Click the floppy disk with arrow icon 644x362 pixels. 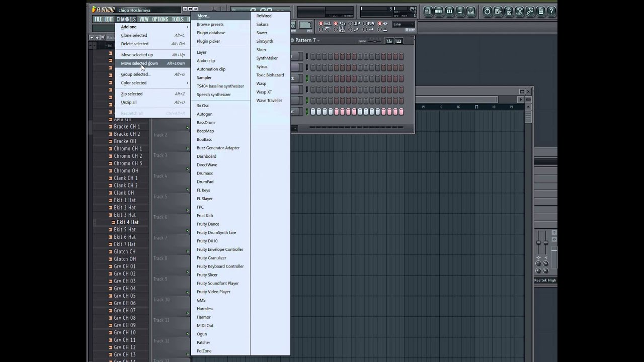point(498,11)
